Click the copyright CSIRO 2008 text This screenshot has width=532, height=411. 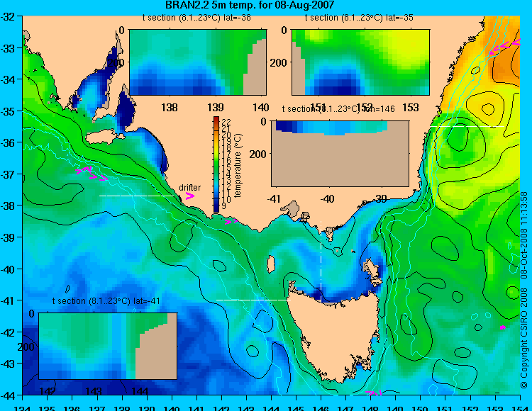click(x=524, y=290)
